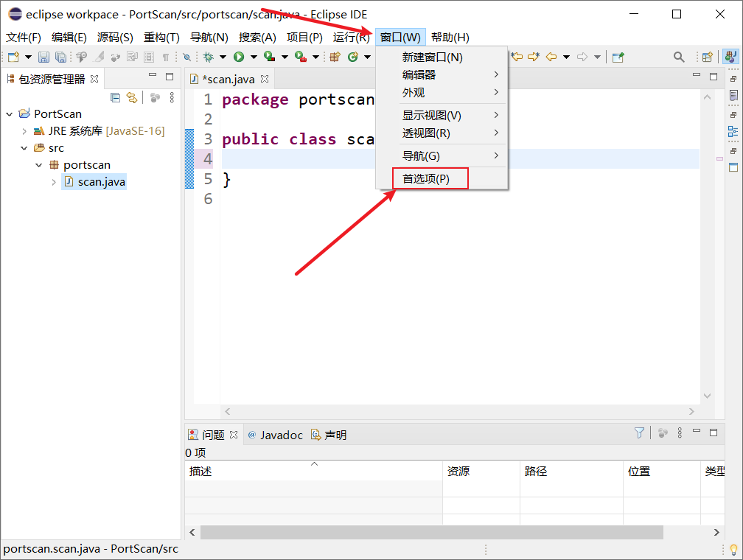Click the New Java Class icon
The image size is (743, 560).
click(352, 57)
